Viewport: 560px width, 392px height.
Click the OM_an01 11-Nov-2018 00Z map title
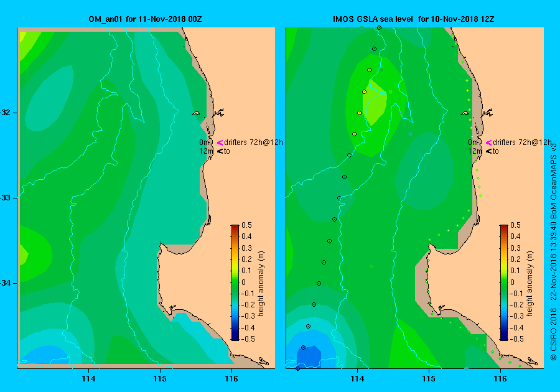145,19
